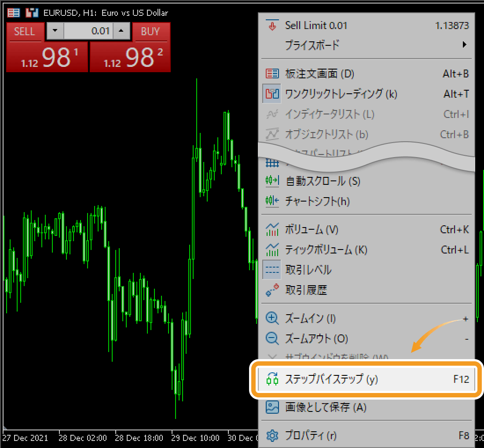Click the チャートシフト icon
Viewport: 484px width, 448px height.
pos(272,201)
